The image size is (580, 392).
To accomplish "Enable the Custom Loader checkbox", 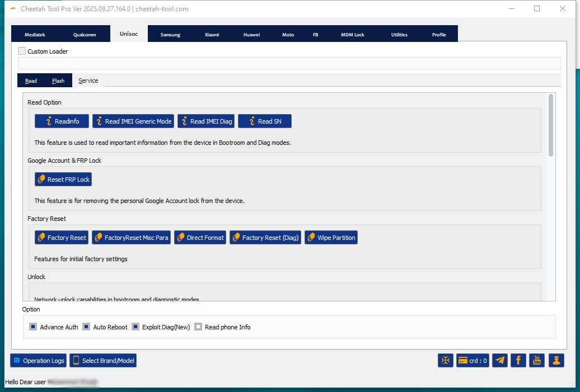I will tap(22, 51).
